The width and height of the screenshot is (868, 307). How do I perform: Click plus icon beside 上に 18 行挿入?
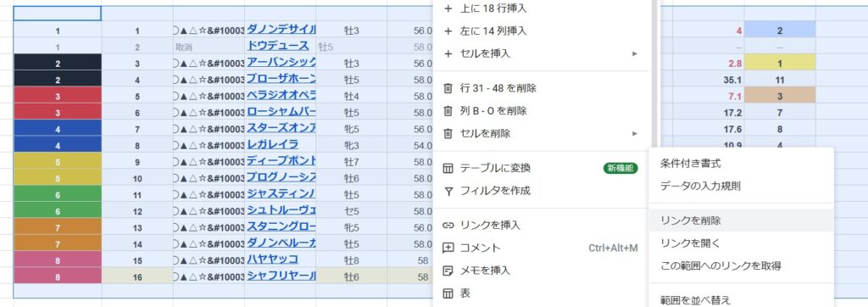pos(448,8)
